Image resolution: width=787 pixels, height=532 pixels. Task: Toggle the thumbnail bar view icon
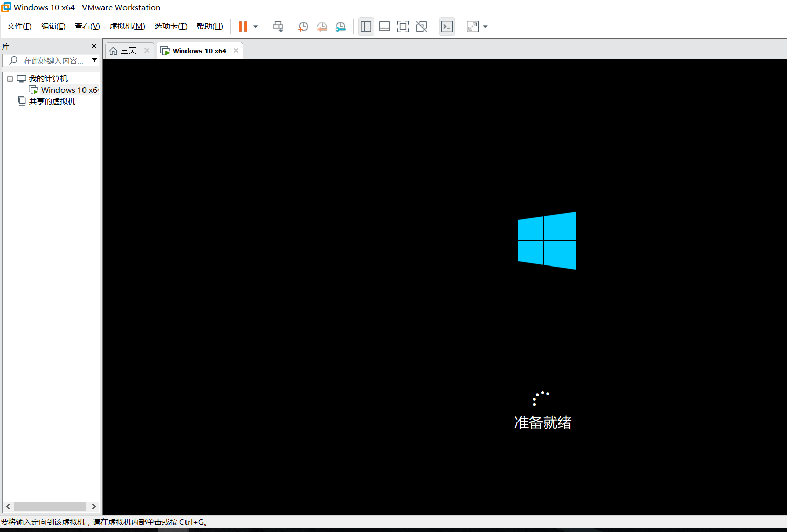384,27
